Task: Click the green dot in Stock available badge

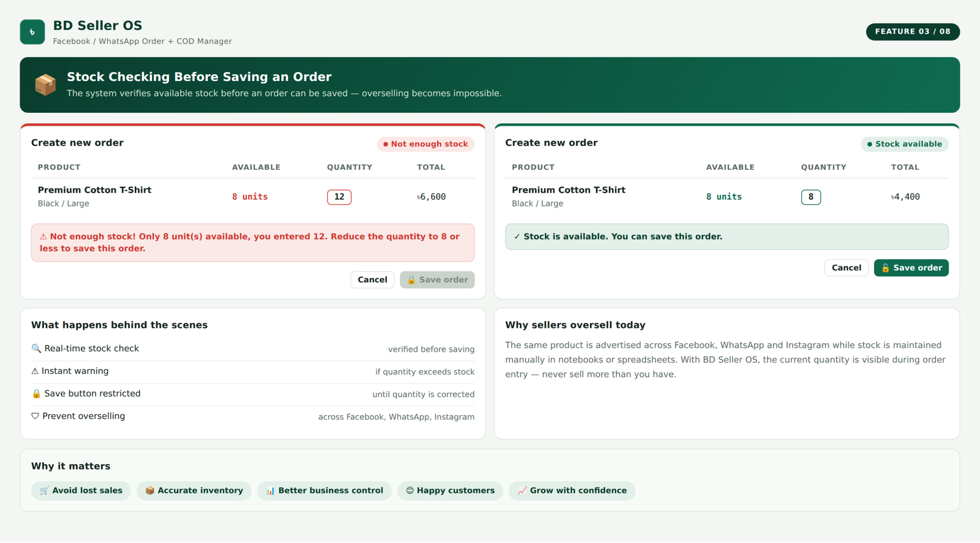Action: pos(870,144)
